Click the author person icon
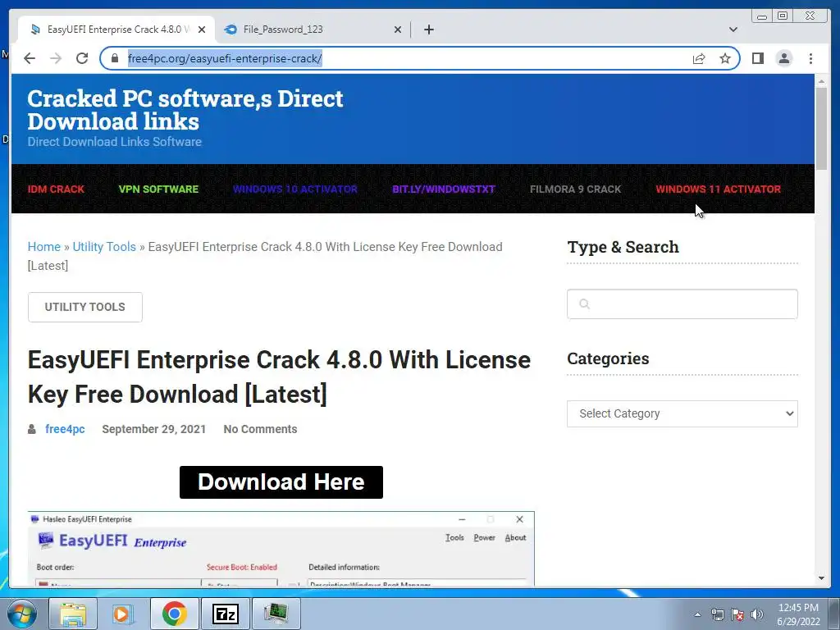This screenshot has width=840, height=630. [32, 429]
